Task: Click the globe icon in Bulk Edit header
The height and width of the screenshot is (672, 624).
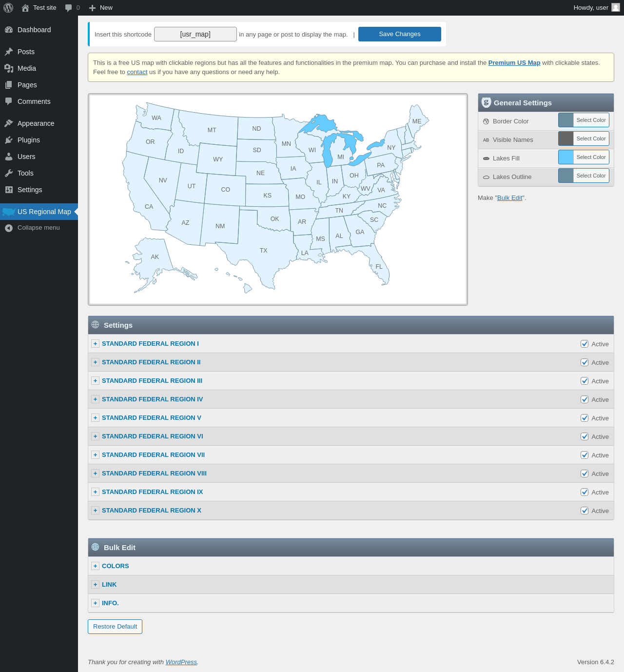Action: 96,547
